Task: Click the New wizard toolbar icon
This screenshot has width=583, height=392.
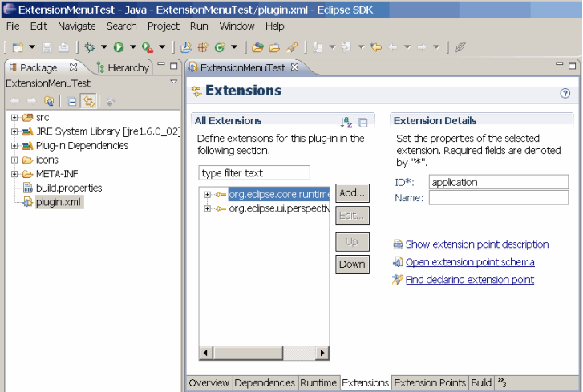Action: tap(18, 47)
